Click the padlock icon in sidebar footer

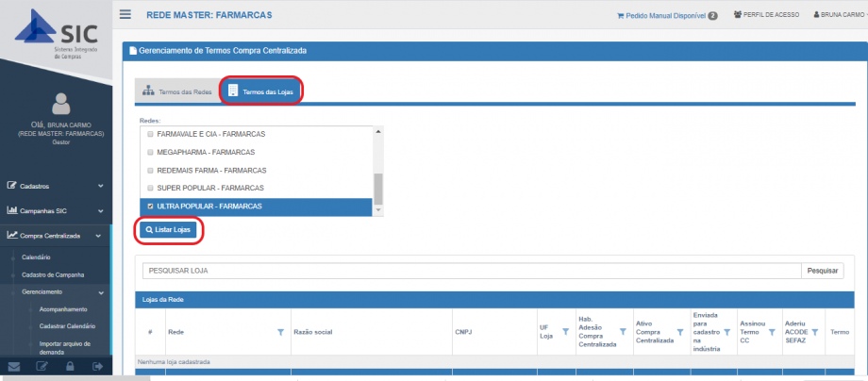point(70,367)
